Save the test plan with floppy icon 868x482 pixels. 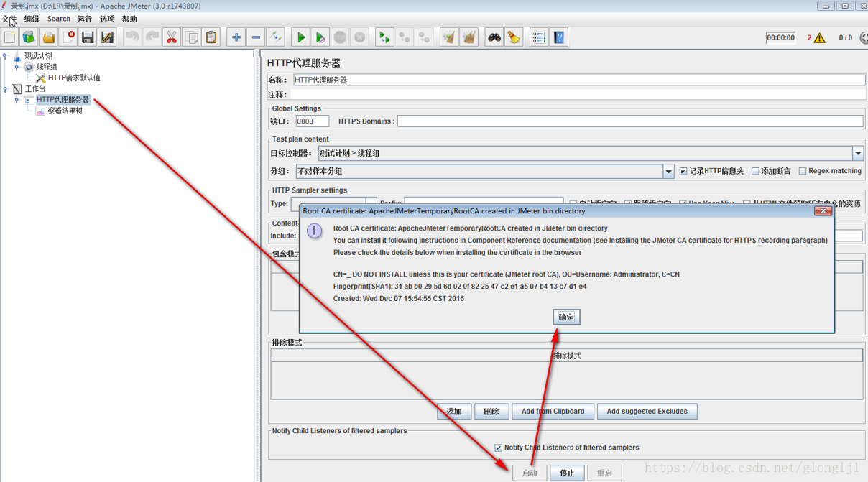pos(88,37)
